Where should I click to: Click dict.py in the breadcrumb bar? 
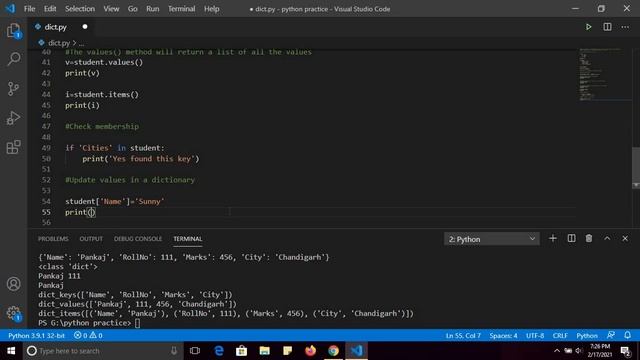pyautogui.click(x=59, y=43)
